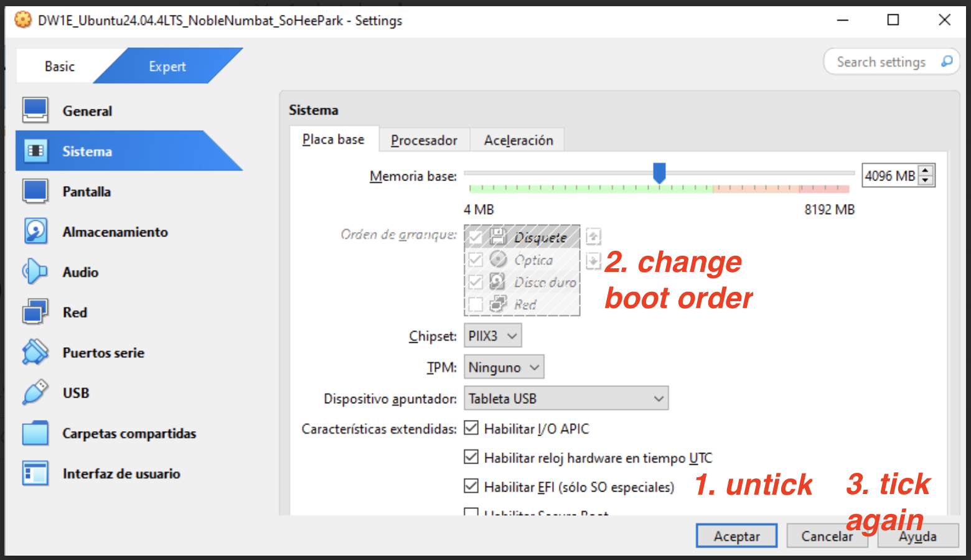This screenshot has width=971, height=560.
Task: Click the search magnifier icon
Action: point(947,62)
